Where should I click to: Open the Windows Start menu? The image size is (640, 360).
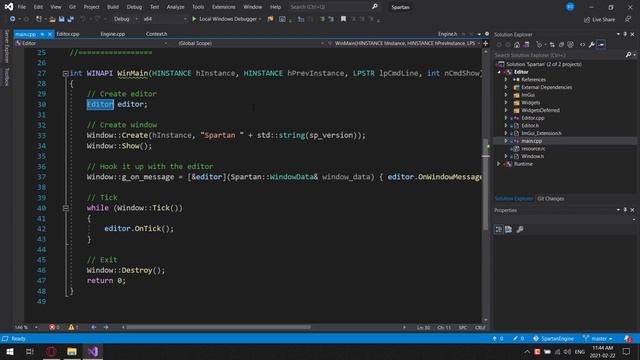(x=9, y=351)
